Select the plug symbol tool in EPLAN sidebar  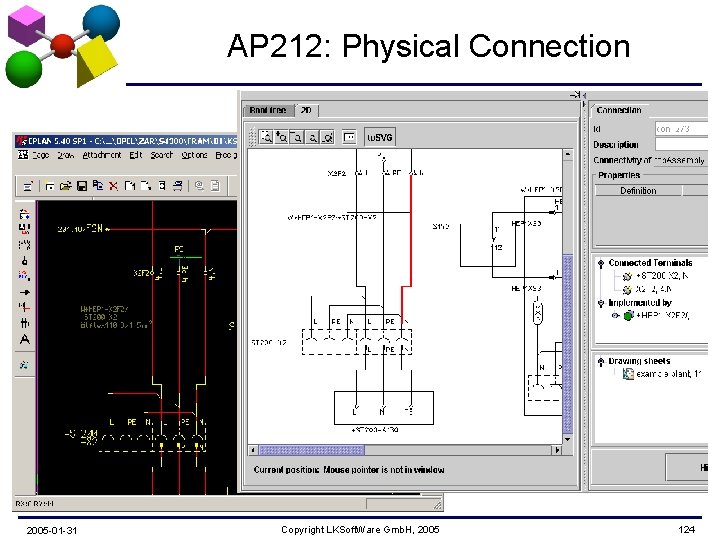25,260
